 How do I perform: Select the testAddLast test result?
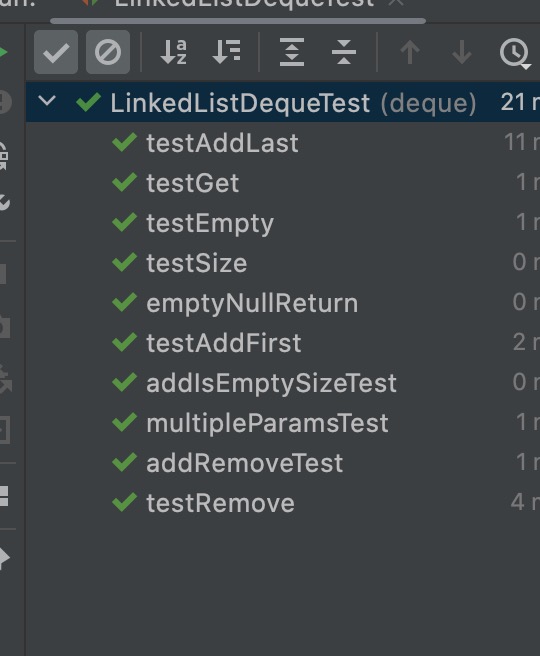pos(283,143)
